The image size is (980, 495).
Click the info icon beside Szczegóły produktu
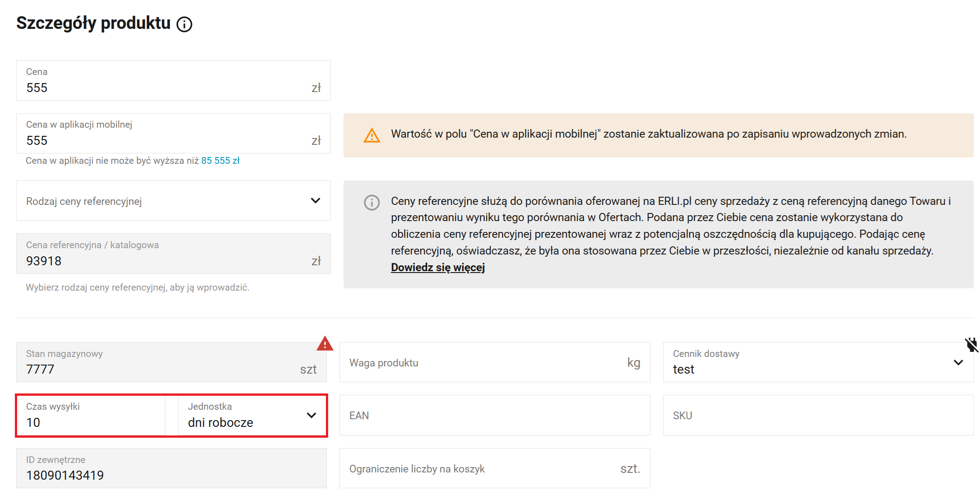184,24
